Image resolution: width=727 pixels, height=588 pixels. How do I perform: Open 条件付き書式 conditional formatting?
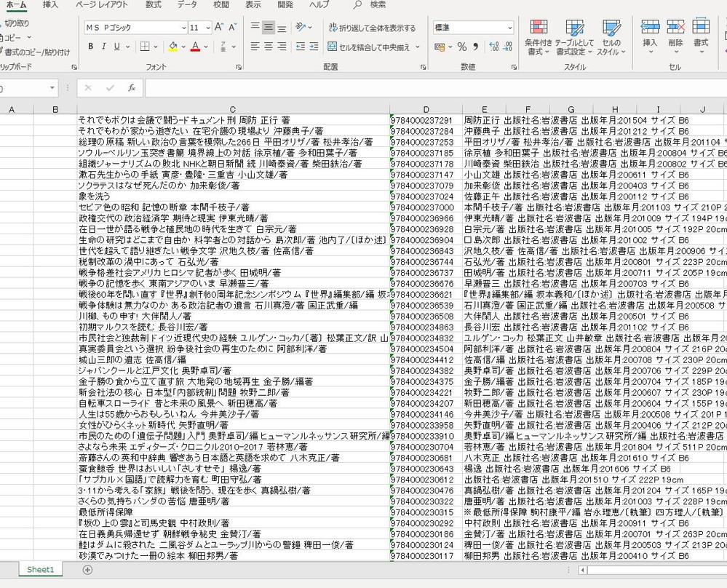point(539,38)
